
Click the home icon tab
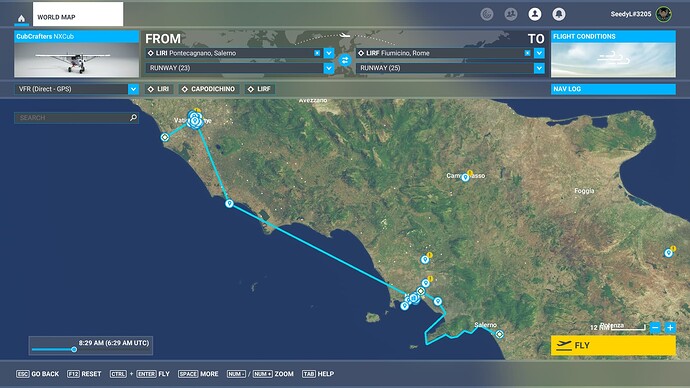click(21, 18)
